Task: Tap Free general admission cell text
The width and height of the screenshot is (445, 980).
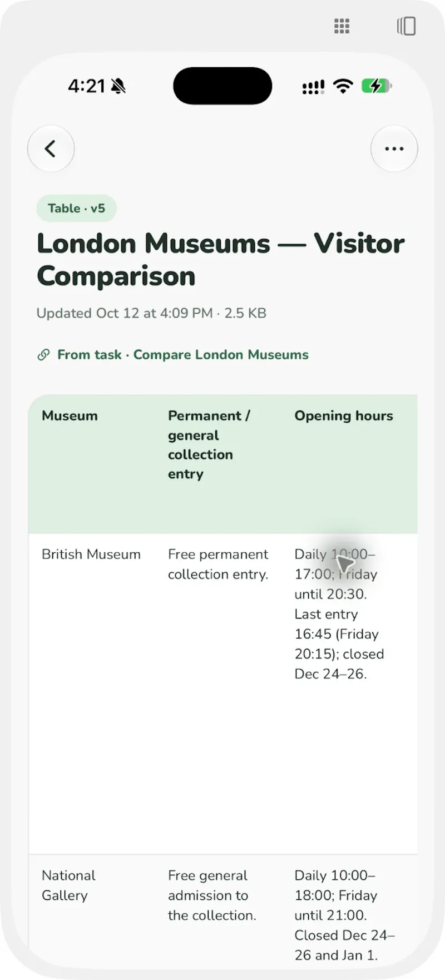Action: point(212,895)
